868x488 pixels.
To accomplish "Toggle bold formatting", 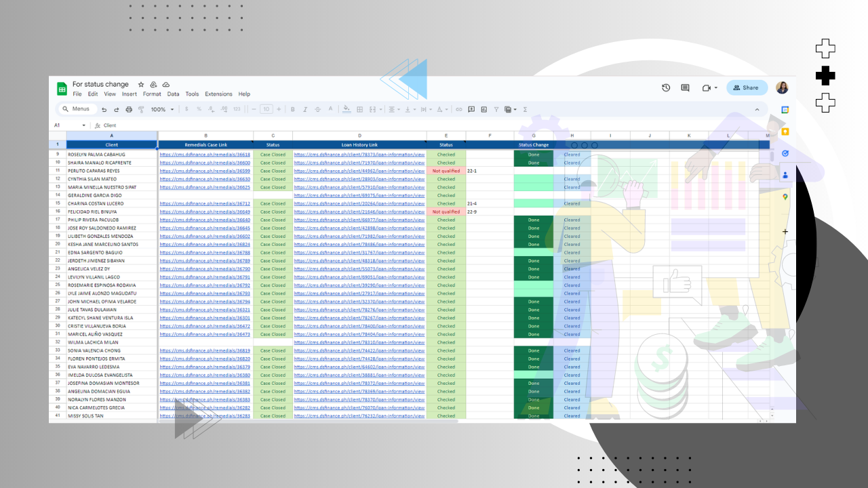I will [293, 109].
